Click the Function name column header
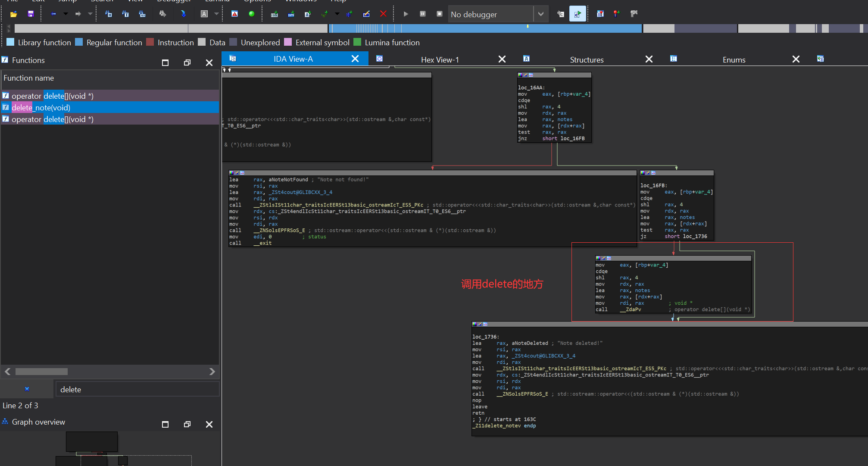The image size is (868, 466). tap(29, 78)
